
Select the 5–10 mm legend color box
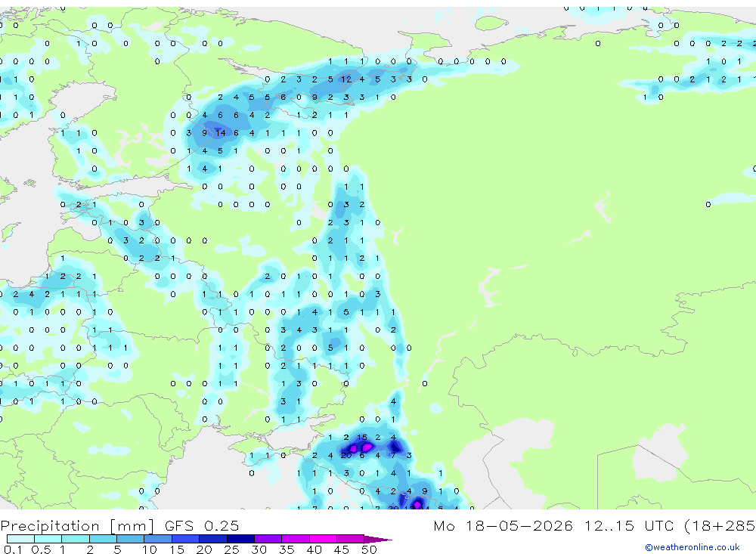(x=131, y=539)
